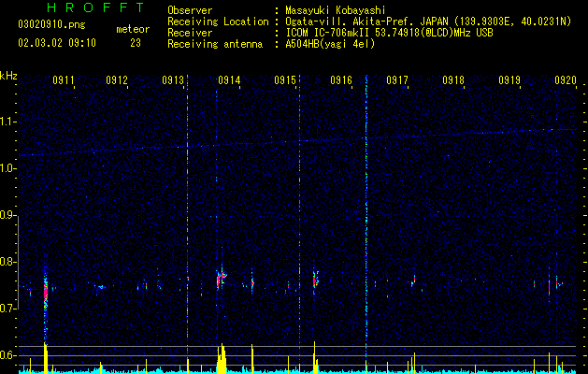Screen dimensions: 588x374
Task: Select the file name 03020910.png
Action: [51, 24]
